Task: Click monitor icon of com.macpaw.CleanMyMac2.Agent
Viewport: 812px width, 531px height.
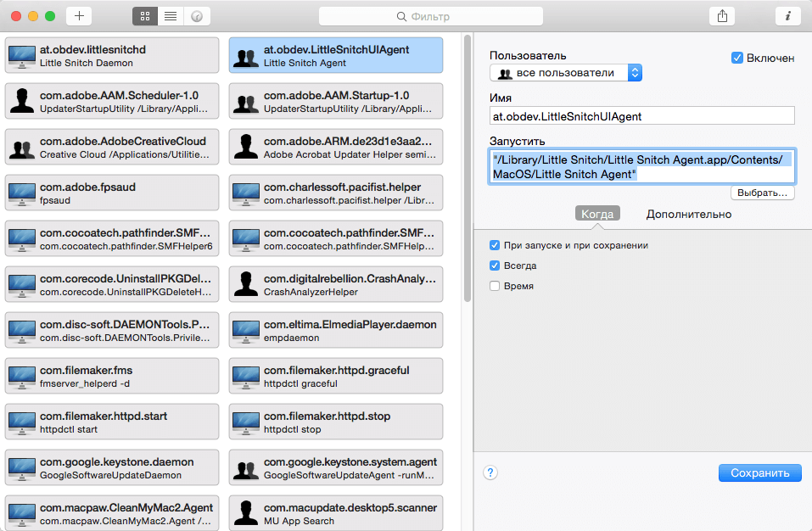Action: point(22,514)
